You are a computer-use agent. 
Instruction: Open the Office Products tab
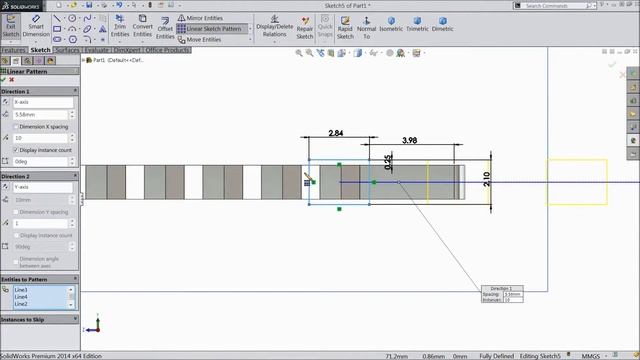click(167, 50)
